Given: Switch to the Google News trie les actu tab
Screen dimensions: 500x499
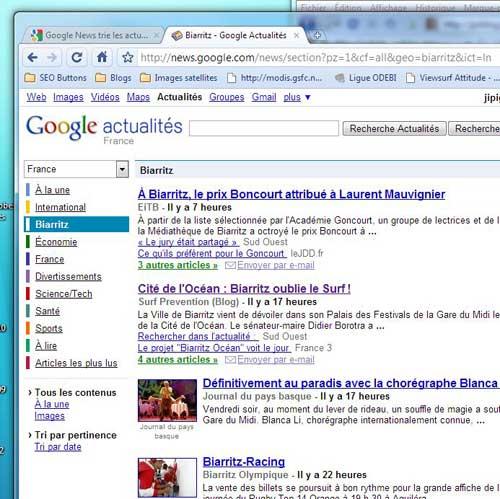Looking at the screenshot, I should (x=92, y=35).
